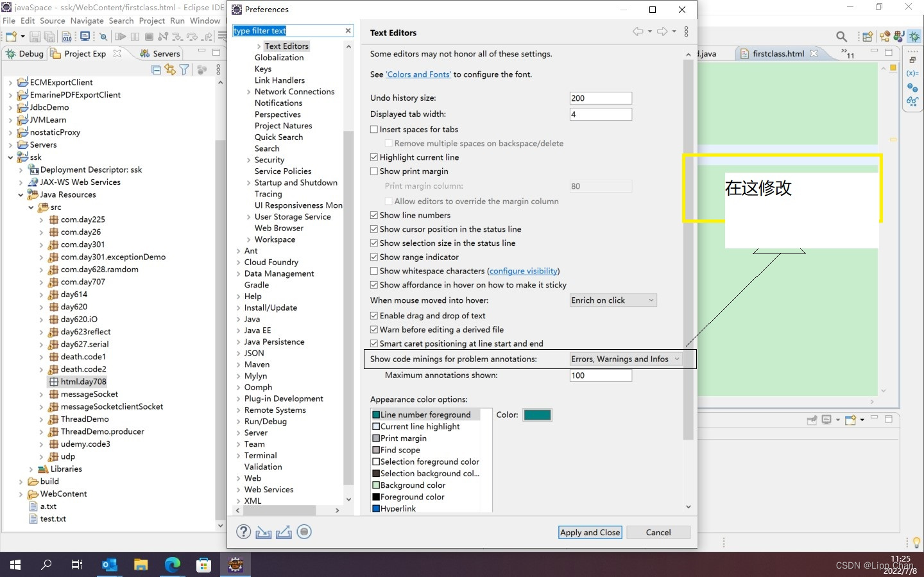Select Web Browser preference page
The image size is (924, 577).
coord(279,228)
